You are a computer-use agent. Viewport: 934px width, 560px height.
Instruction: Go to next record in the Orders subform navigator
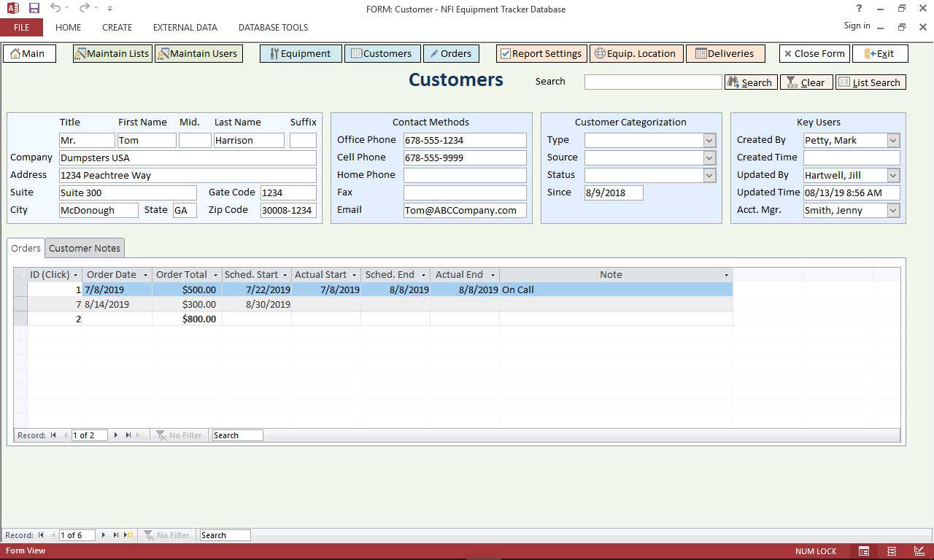(x=115, y=435)
